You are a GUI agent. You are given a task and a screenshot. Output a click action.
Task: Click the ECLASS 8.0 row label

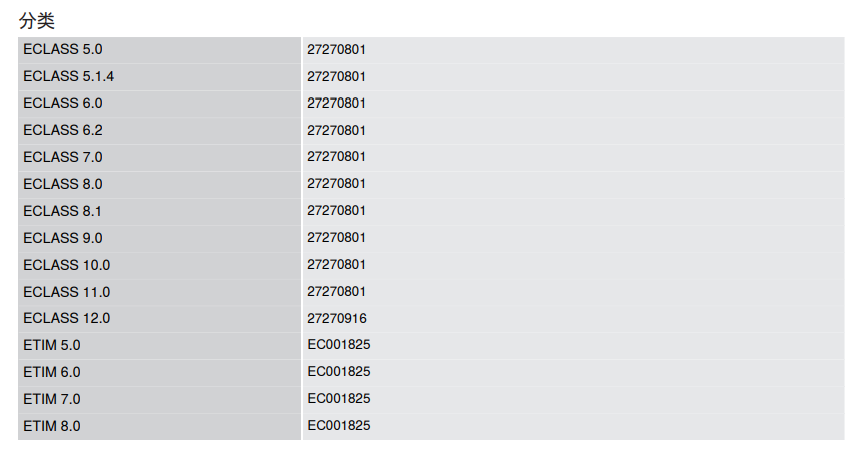click(63, 184)
